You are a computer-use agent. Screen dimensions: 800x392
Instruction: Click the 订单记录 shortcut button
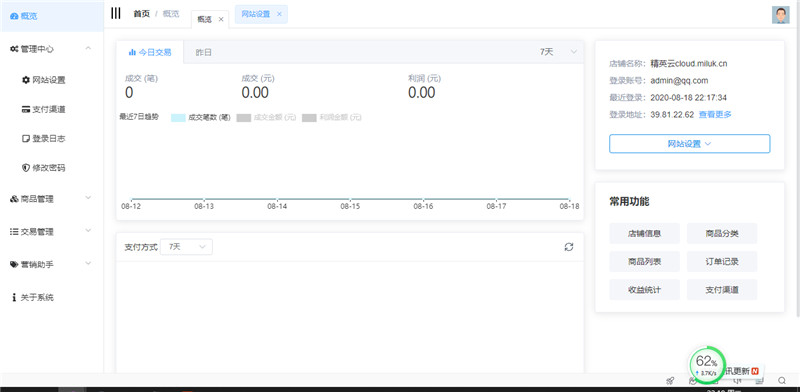[x=722, y=262]
